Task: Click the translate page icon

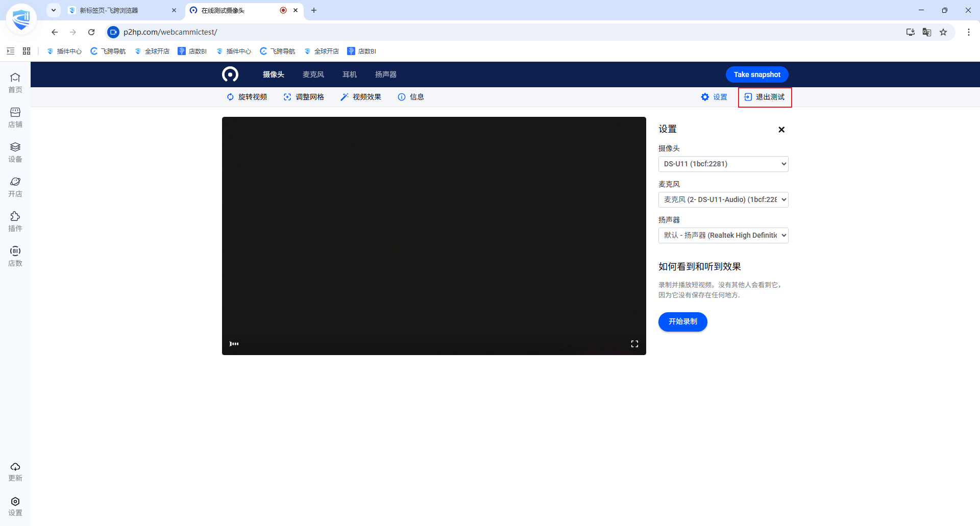Action: pos(927,32)
